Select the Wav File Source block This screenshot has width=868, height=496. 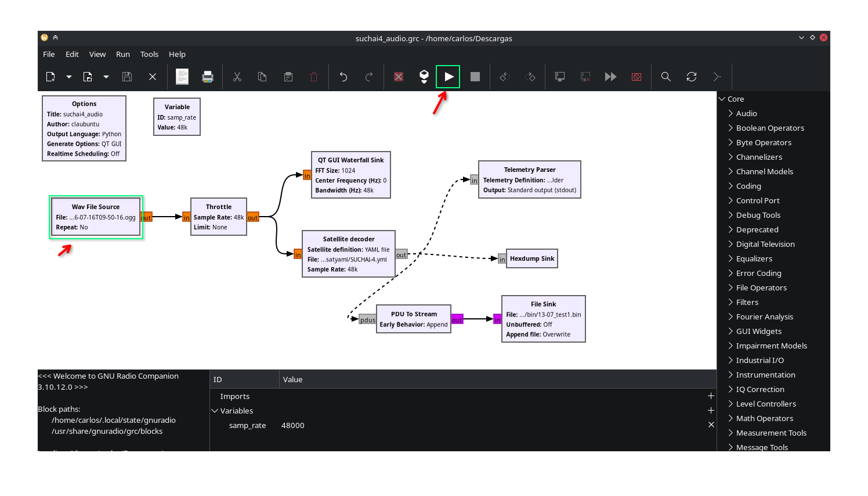pyautogui.click(x=96, y=217)
